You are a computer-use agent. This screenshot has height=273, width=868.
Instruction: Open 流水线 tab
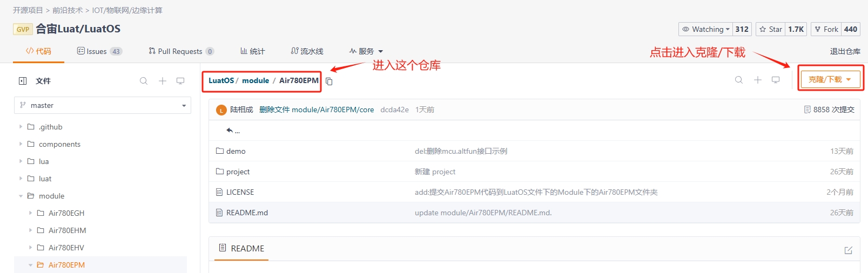pyautogui.click(x=307, y=51)
